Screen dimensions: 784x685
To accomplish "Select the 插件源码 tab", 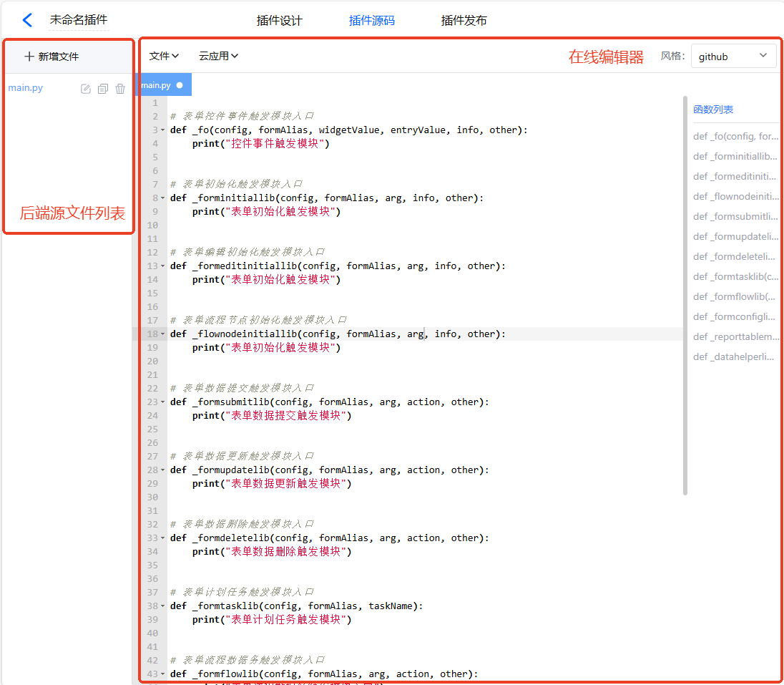I will (371, 21).
